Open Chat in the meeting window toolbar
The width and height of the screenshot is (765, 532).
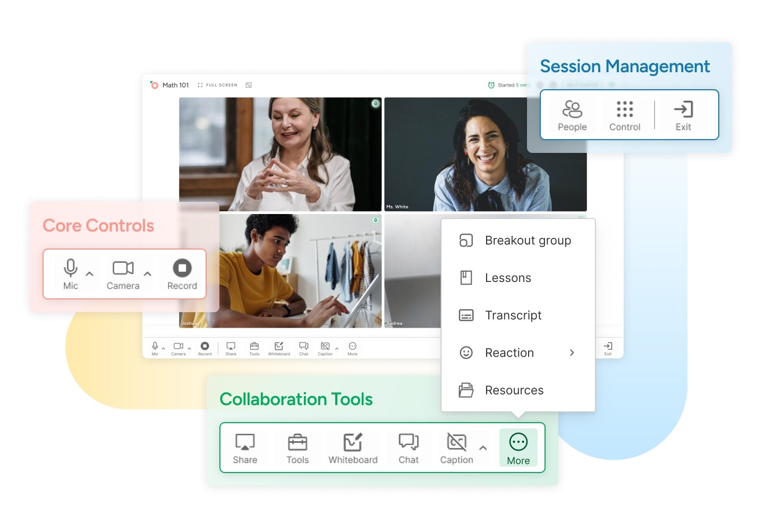pos(304,348)
